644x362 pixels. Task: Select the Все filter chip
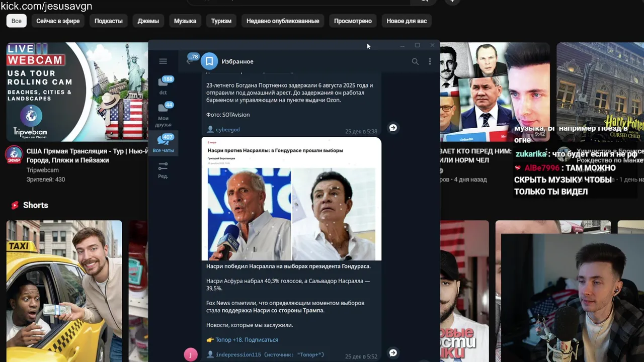click(x=17, y=21)
